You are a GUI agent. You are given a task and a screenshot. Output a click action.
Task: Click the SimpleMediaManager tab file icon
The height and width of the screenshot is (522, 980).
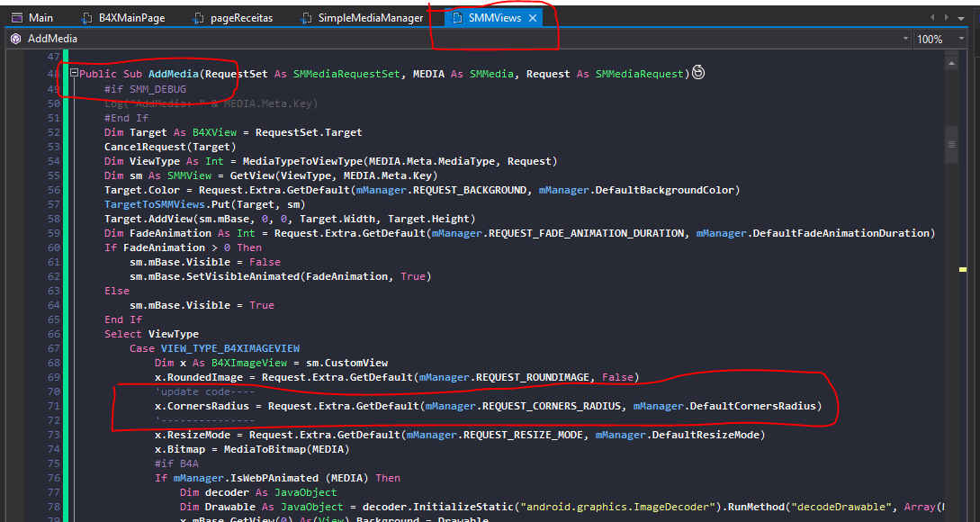[306, 19]
